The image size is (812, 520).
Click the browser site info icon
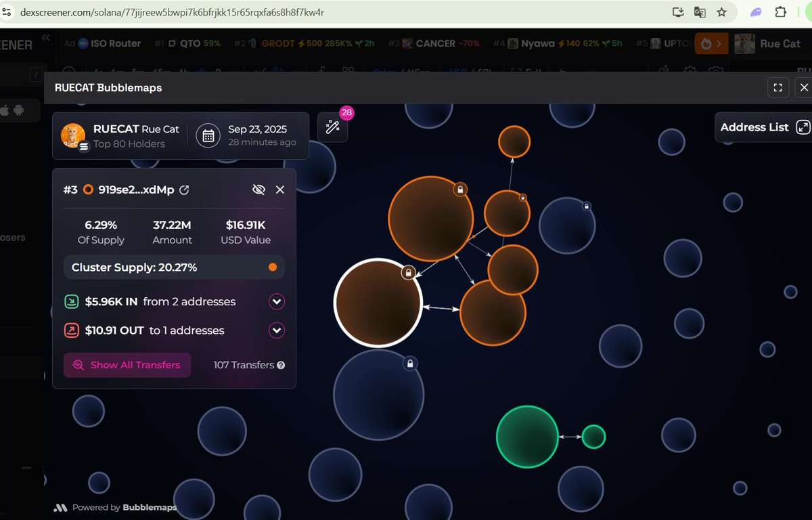pos(7,12)
